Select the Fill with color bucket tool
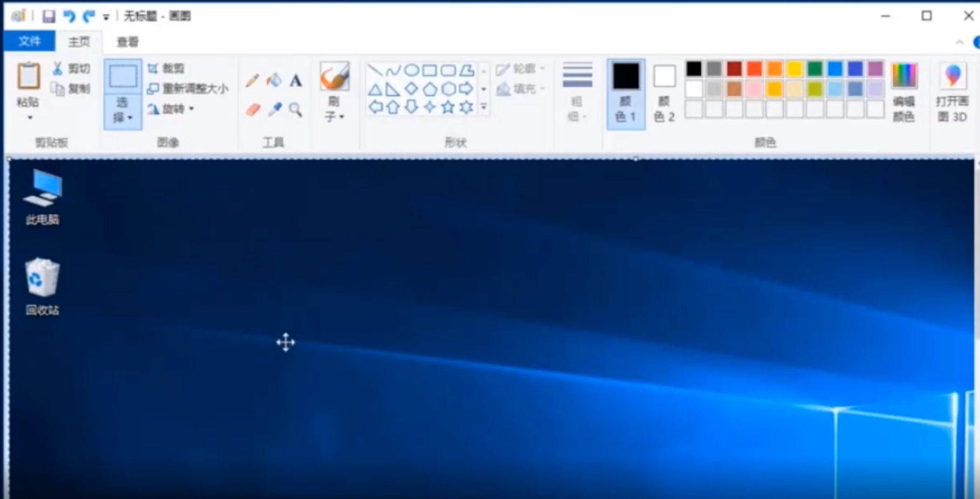The width and height of the screenshot is (980, 499). (274, 81)
